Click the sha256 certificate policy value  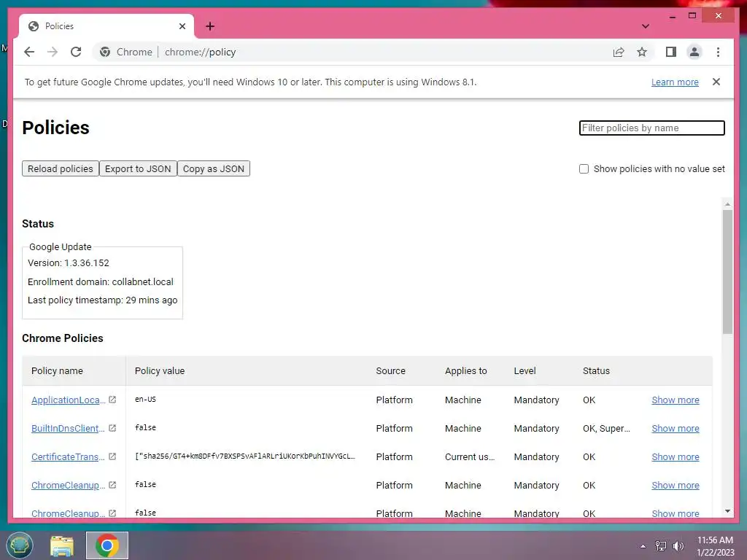245,456
